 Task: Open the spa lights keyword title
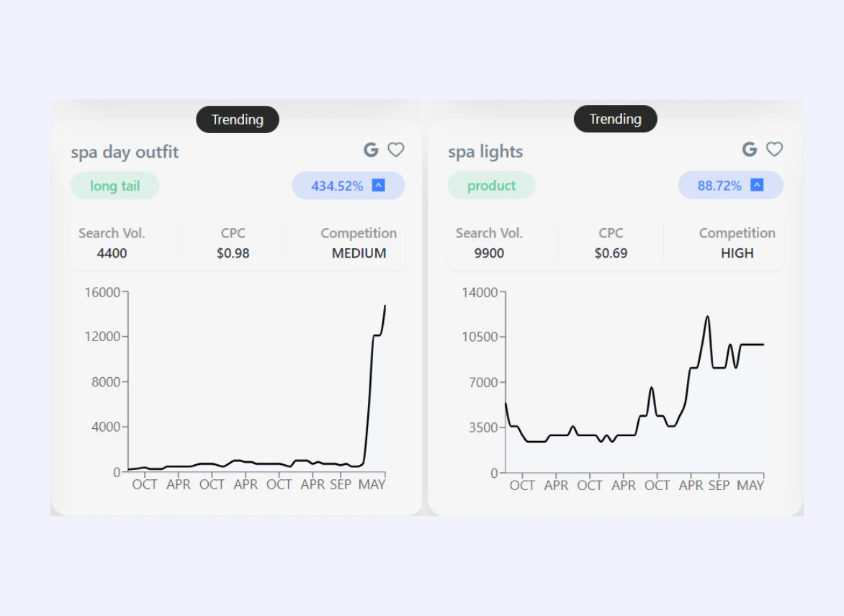click(x=485, y=151)
